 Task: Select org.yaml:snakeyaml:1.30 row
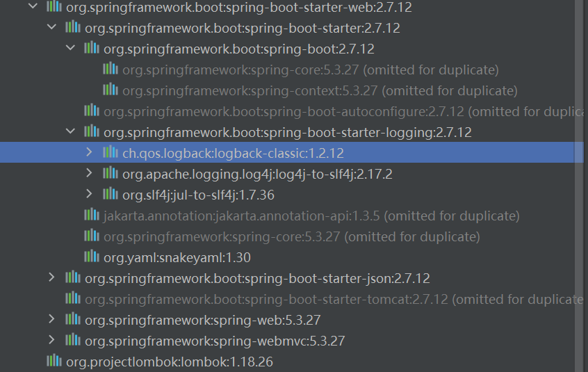click(292, 258)
